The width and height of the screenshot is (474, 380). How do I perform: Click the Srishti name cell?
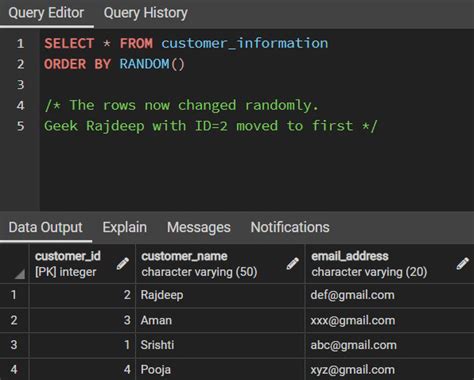[220, 345]
